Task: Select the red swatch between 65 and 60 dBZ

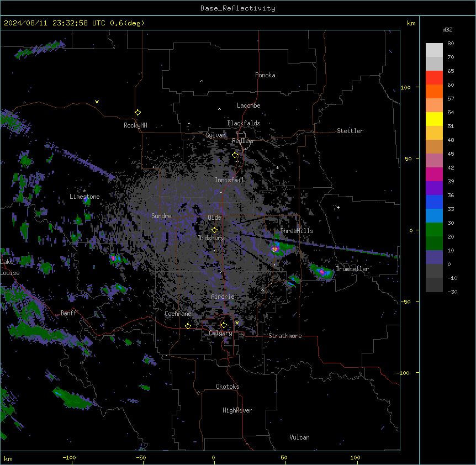Action: point(434,78)
